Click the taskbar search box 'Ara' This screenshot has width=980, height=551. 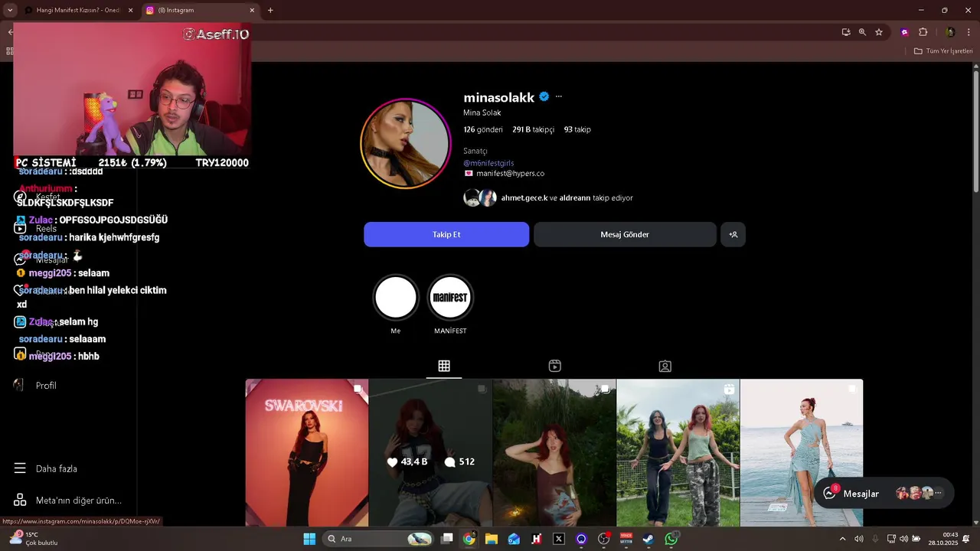click(378, 539)
